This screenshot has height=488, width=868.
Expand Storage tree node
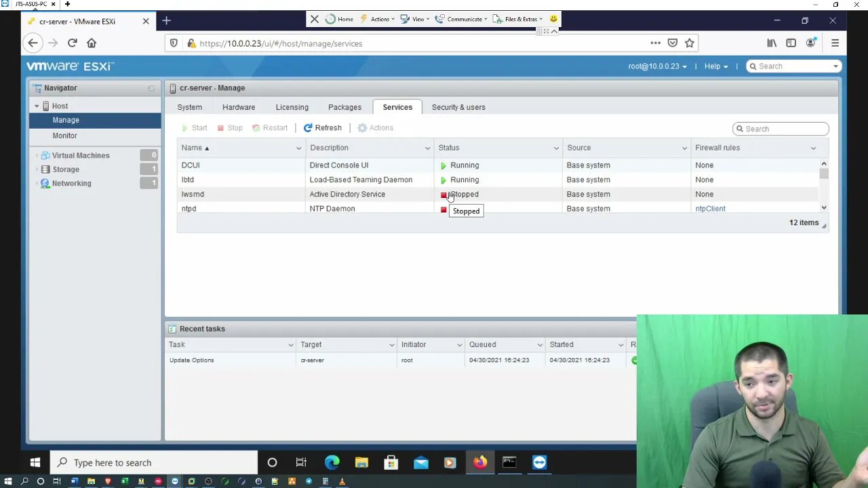click(37, 169)
